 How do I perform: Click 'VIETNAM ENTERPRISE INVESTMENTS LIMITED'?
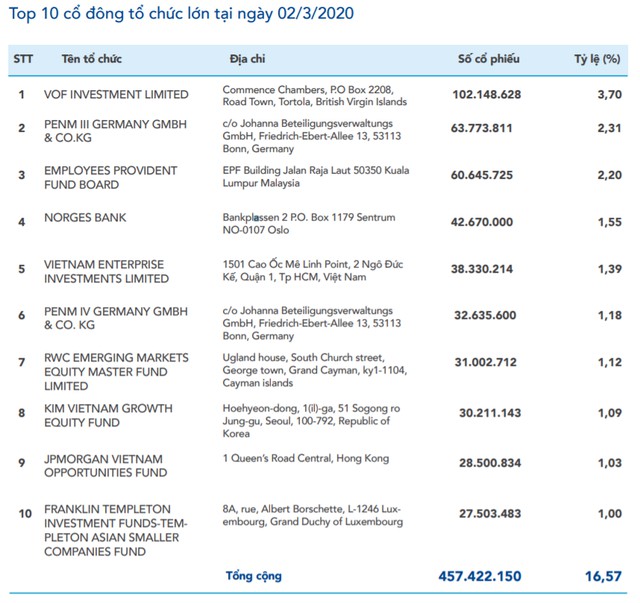tap(107, 271)
